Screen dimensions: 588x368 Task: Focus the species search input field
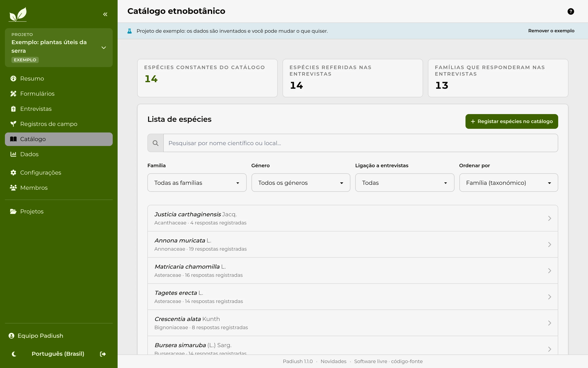pos(361,143)
